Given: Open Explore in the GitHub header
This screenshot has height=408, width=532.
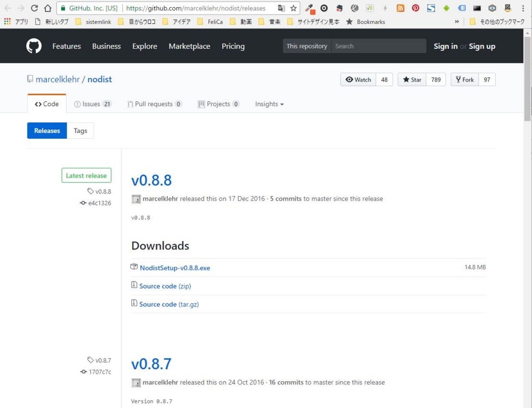Looking at the screenshot, I should click(144, 46).
